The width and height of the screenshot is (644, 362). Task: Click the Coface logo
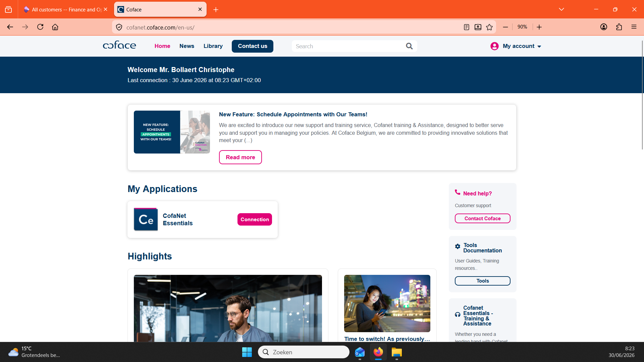119,45
